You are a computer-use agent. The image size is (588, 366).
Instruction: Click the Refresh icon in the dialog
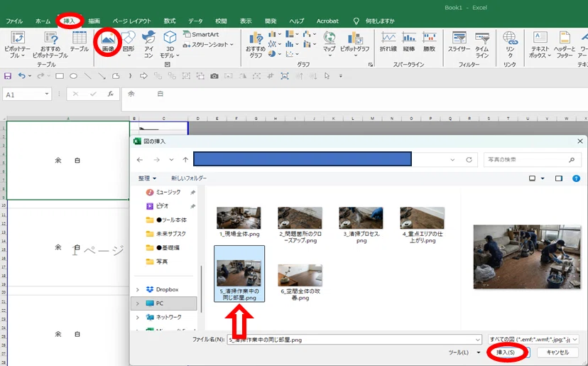click(469, 160)
